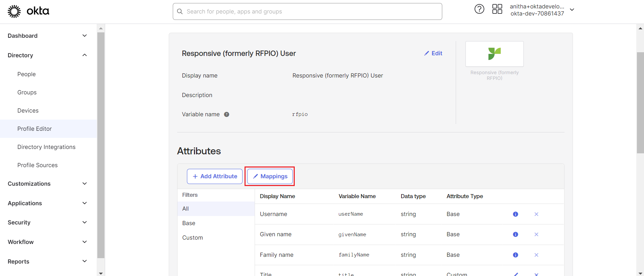Open Directory Integrations page

(46, 147)
